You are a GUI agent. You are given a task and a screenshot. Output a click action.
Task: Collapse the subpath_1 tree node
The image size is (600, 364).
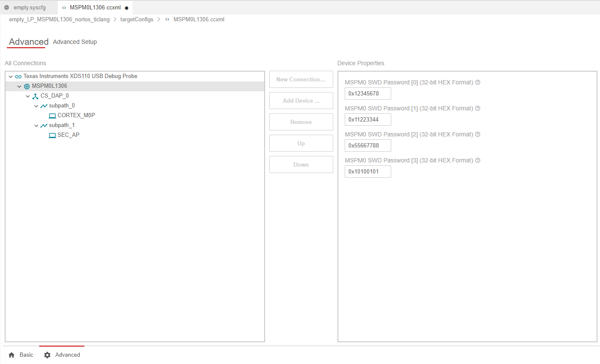tap(36, 126)
